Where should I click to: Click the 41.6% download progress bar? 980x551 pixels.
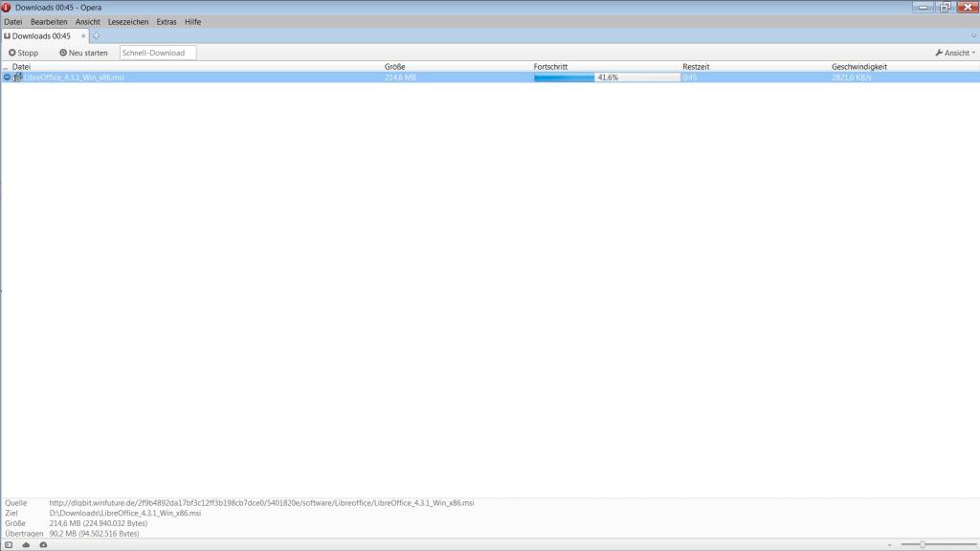[x=607, y=77]
